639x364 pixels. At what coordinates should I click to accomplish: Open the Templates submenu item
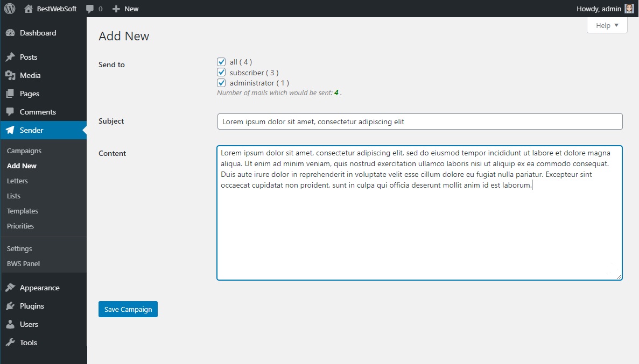tap(22, 211)
